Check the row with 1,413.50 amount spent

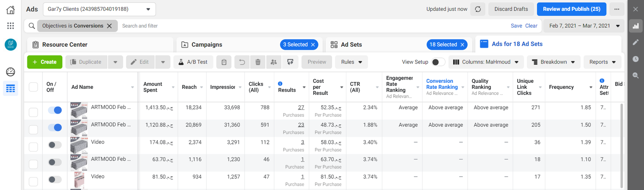(33, 112)
